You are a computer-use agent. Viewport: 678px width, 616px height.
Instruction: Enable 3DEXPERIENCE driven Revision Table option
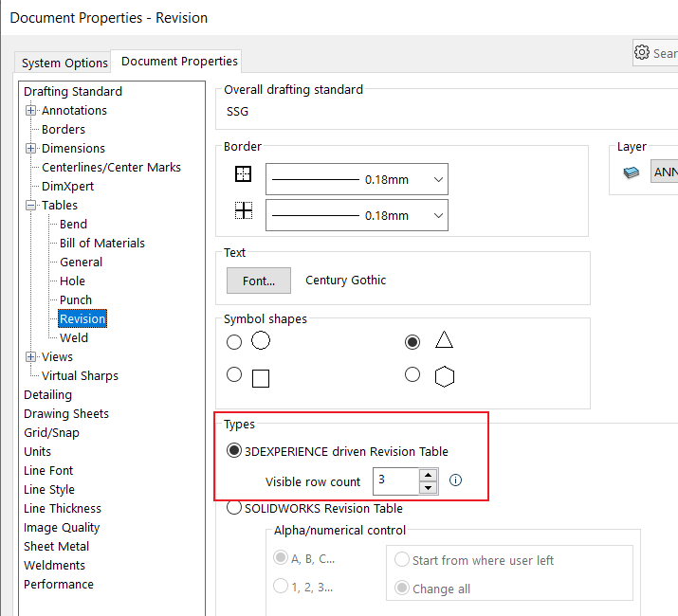(x=234, y=451)
